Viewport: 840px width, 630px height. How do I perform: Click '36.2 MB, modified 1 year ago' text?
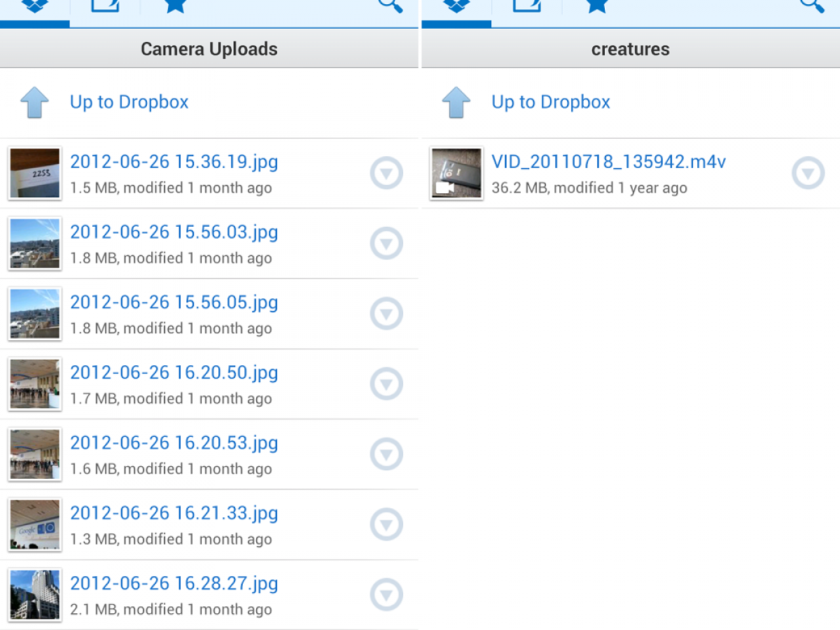589,188
